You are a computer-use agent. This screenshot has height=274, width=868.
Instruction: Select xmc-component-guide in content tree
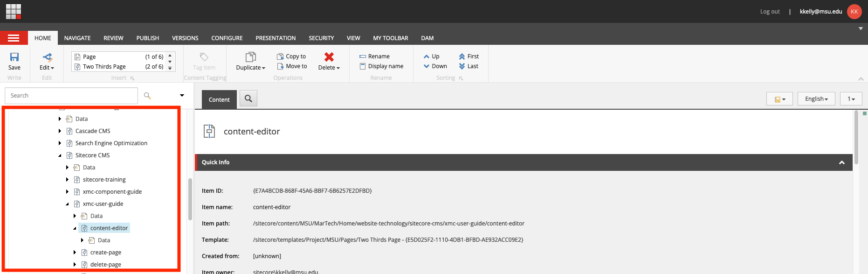point(112,192)
